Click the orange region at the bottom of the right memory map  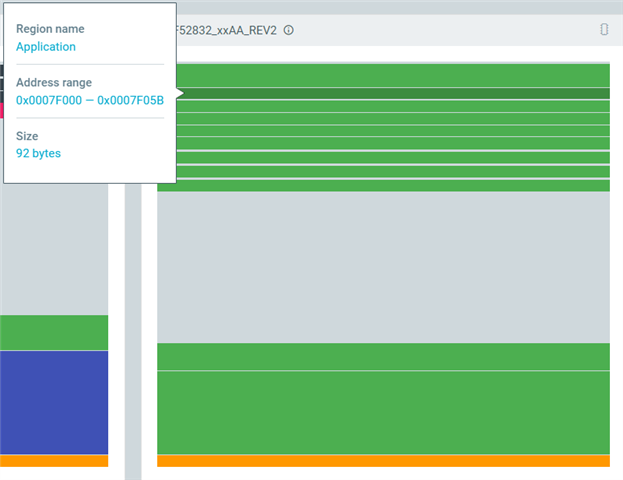tap(383, 461)
